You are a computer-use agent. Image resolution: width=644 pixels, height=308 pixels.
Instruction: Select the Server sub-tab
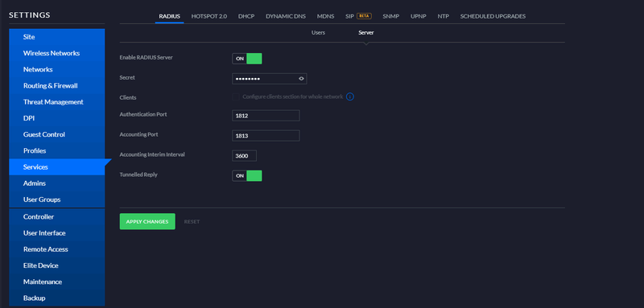(x=366, y=32)
